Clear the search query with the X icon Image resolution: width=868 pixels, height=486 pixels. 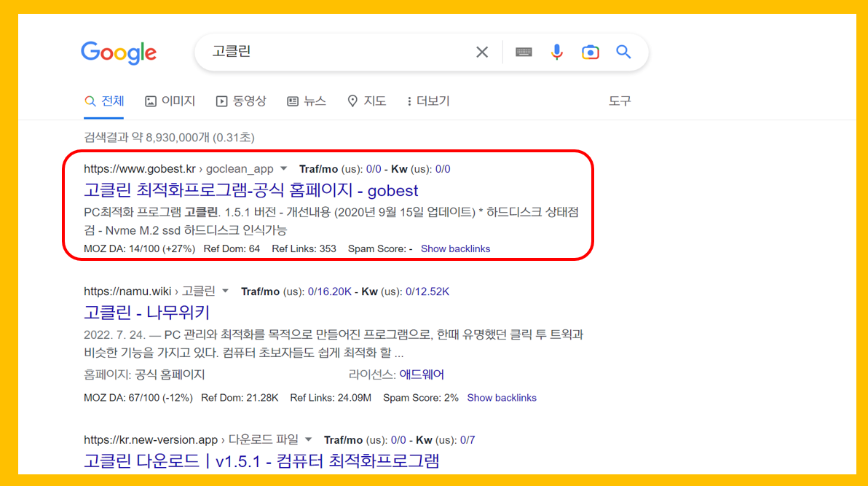coord(481,52)
